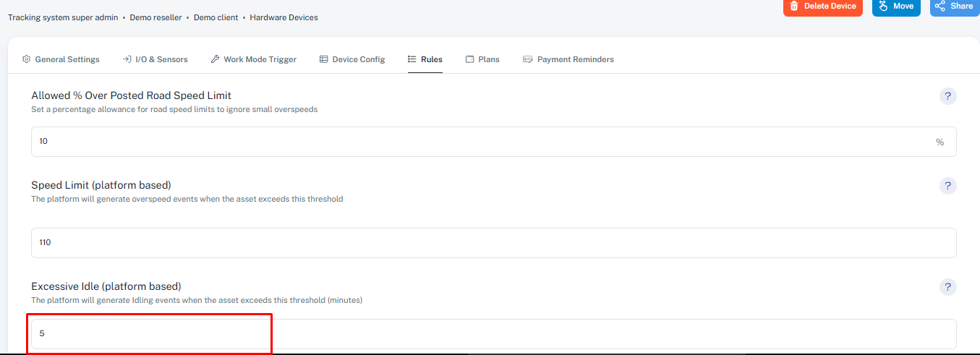Open help icon for Excessive Idle
Image resolution: width=980 pixels, height=355 pixels.
[x=947, y=287]
